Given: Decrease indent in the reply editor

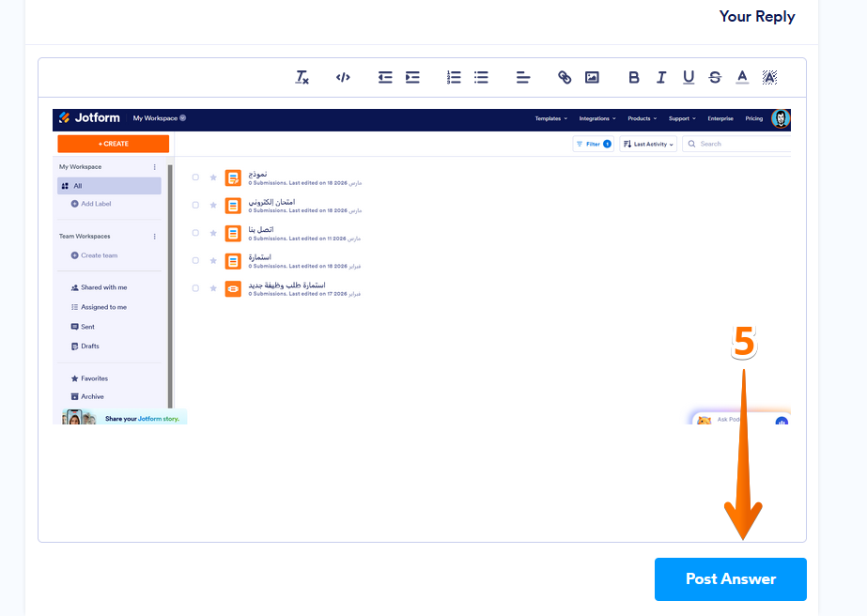Looking at the screenshot, I should pos(385,77).
